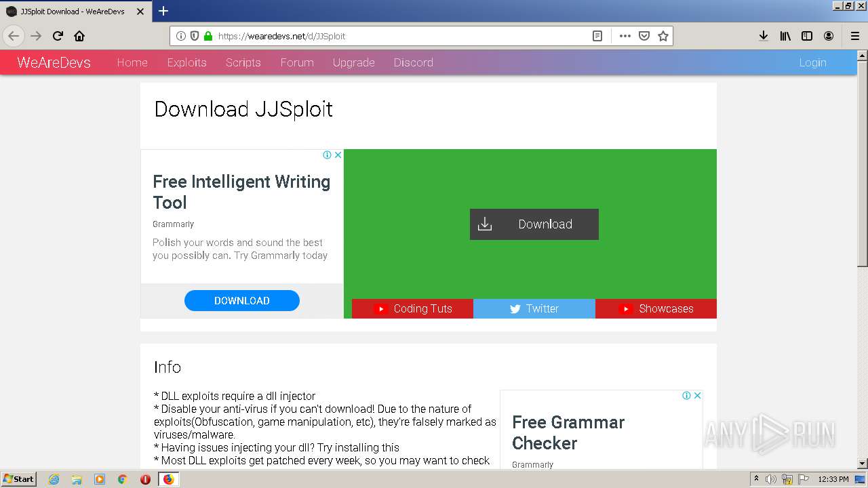Open the Twitter button
Viewport: 868px width, 488px height.
pyautogui.click(x=534, y=308)
